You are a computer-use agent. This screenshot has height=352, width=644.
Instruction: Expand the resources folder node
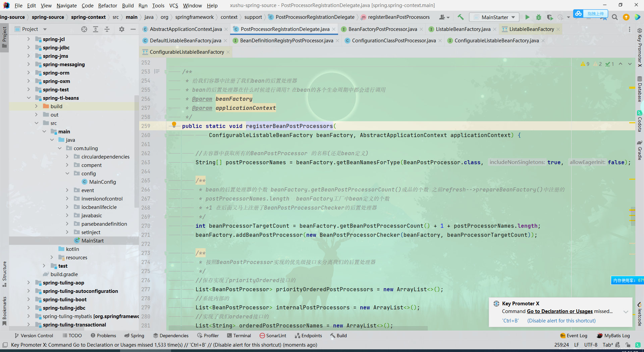click(52, 258)
